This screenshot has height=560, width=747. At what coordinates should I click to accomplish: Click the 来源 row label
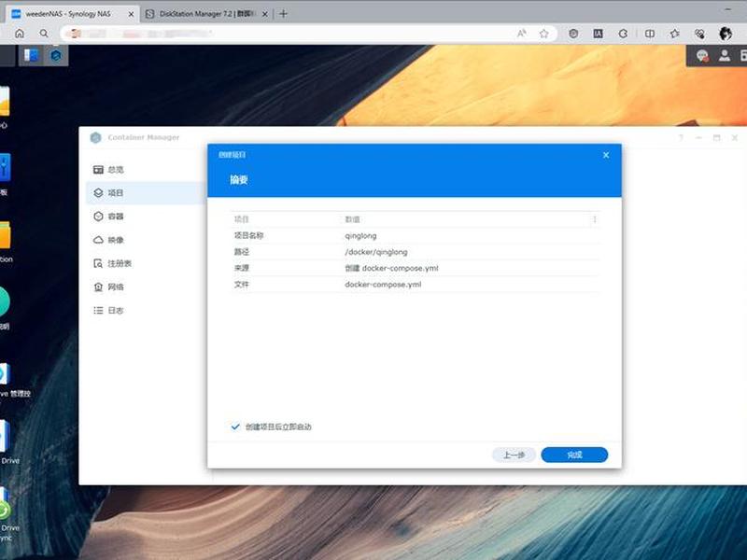(242, 268)
